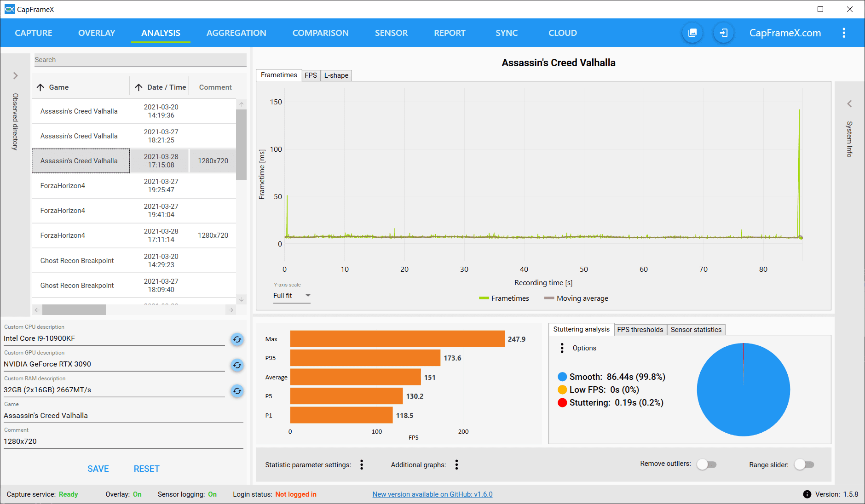Select the ForzaHorizon4 1280x720 record
This screenshot has height=504, width=865.
pos(134,235)
